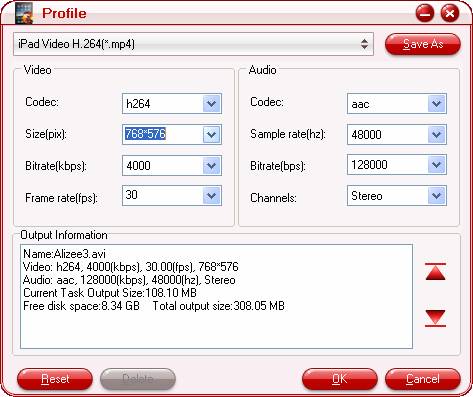Expand the Channels Stereo dropdown arrow
Viewport: 473px width, 397px height.
(x=437, y=196)
